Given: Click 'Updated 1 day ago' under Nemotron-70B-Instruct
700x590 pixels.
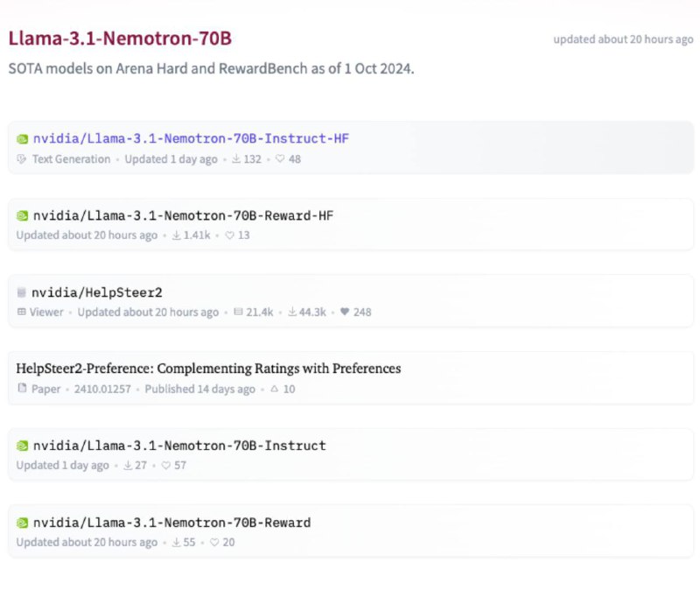Looking at the screenshot, I should tap(62, 466).
